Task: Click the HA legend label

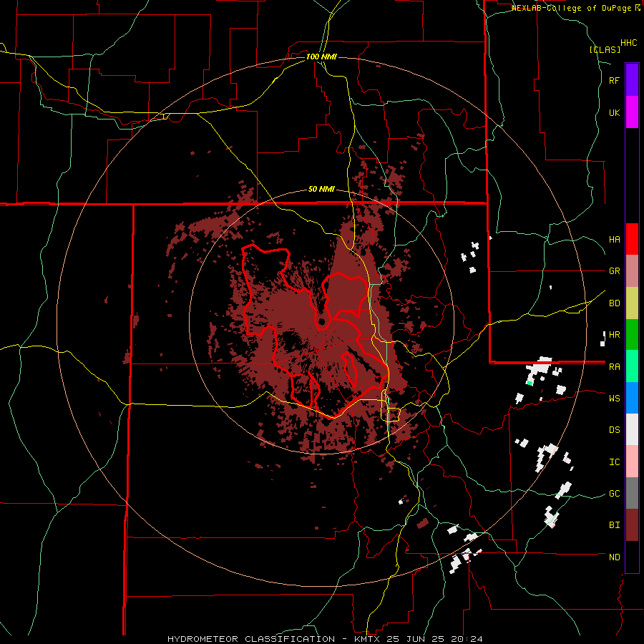Action: tap(615, 240)
